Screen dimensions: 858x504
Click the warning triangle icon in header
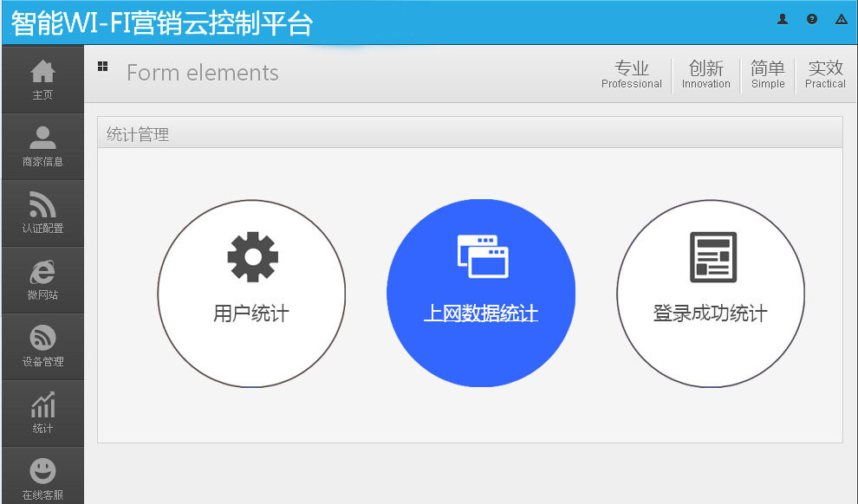(x=841, y=19)
